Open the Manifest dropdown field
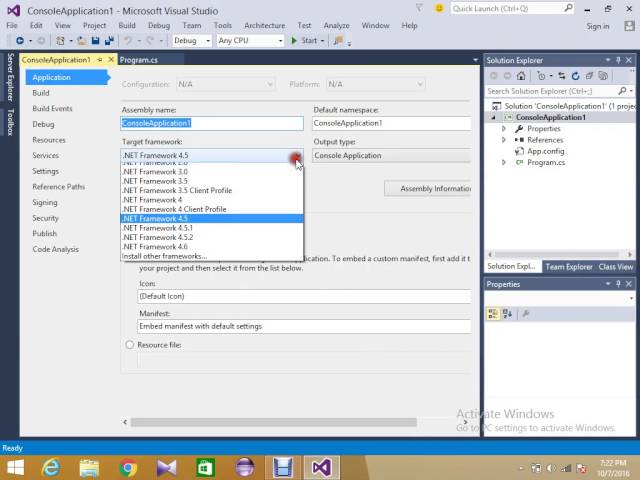 304,326
